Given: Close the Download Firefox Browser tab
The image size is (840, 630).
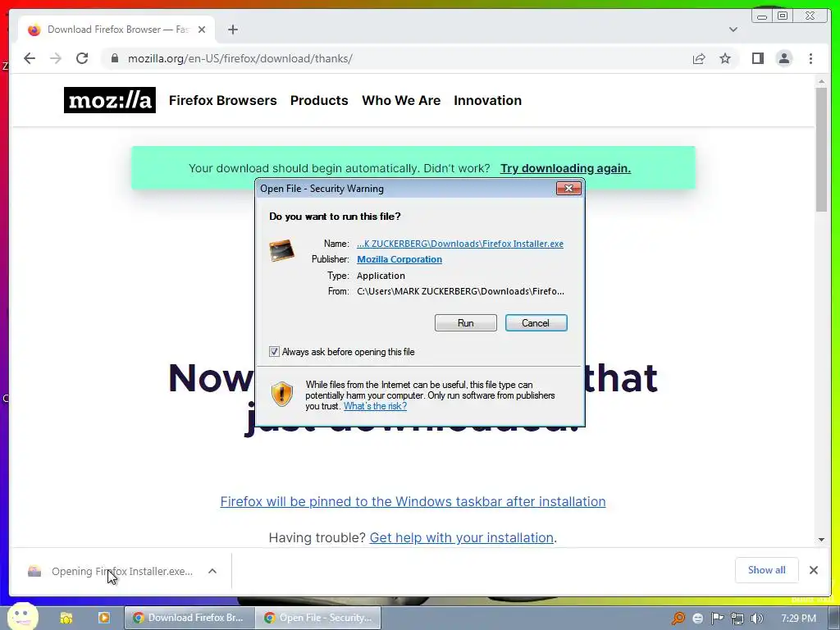Looking at the screenshot, I should click(x=202, y=30).
